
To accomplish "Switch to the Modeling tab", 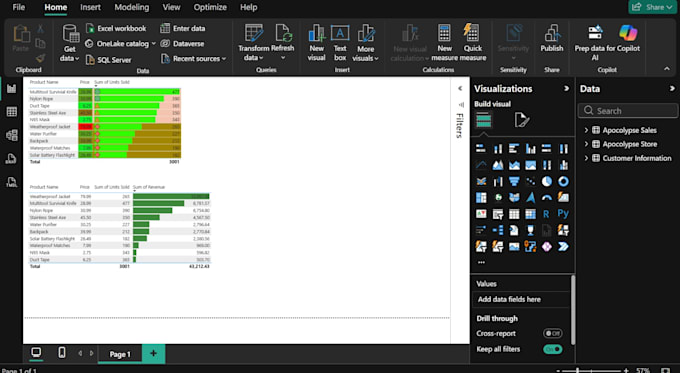I will [131, 7].
